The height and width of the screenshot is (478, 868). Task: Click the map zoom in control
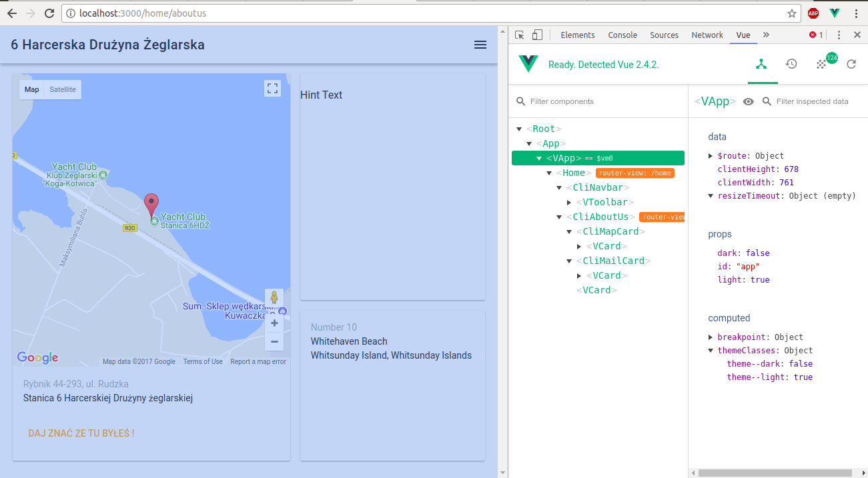274,323
